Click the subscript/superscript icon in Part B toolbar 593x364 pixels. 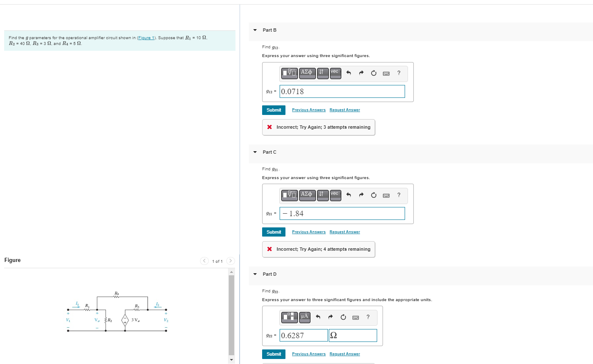[322, 73]
